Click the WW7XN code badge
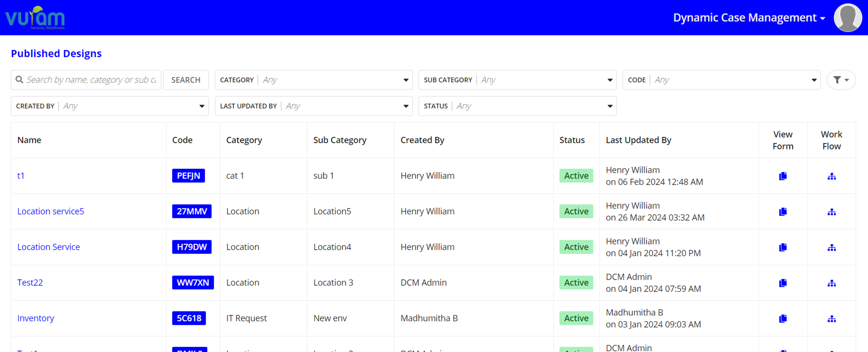 pyautogui.click(x=193, y=283)
